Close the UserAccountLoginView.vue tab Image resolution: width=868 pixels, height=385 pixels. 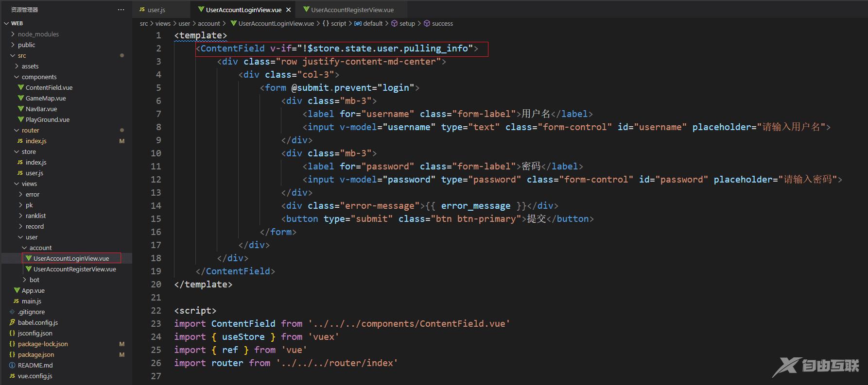(288, 10)
